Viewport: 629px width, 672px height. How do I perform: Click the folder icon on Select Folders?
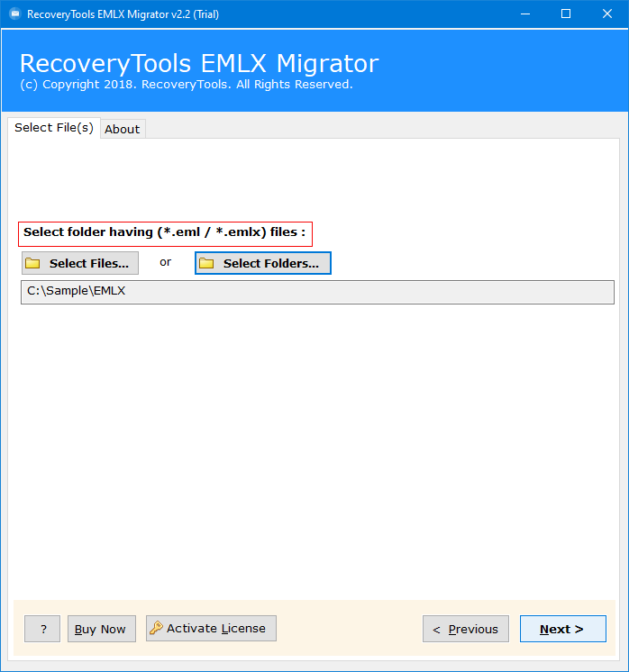tap(206, 263)
